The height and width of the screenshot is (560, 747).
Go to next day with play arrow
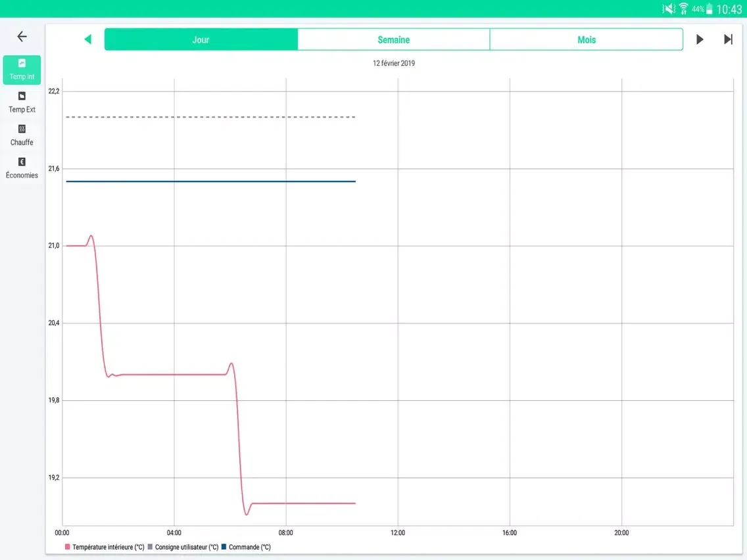[x=700, y=39]
